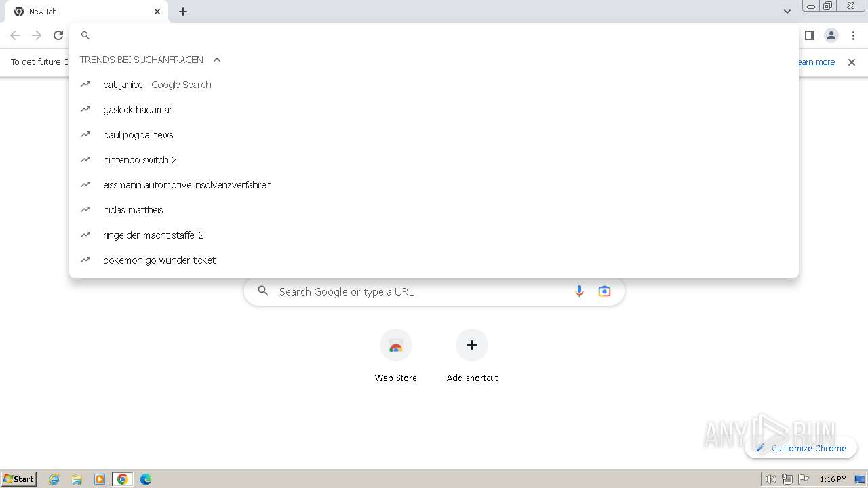Open the Windows Start menu
The width and height of the screenshot is (868, 488).
(x=19, y=479)
